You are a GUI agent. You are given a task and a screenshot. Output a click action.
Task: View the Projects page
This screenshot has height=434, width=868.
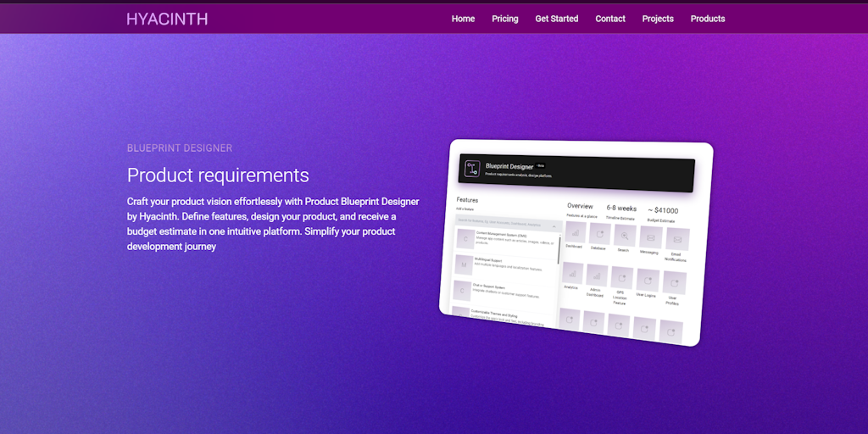pos(658,19)
